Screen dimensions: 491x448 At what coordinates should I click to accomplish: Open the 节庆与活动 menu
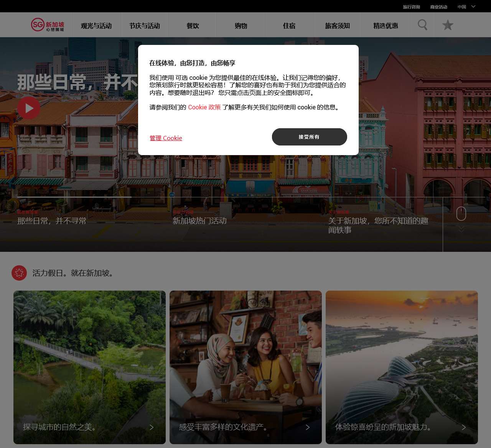tap(145, 26)
